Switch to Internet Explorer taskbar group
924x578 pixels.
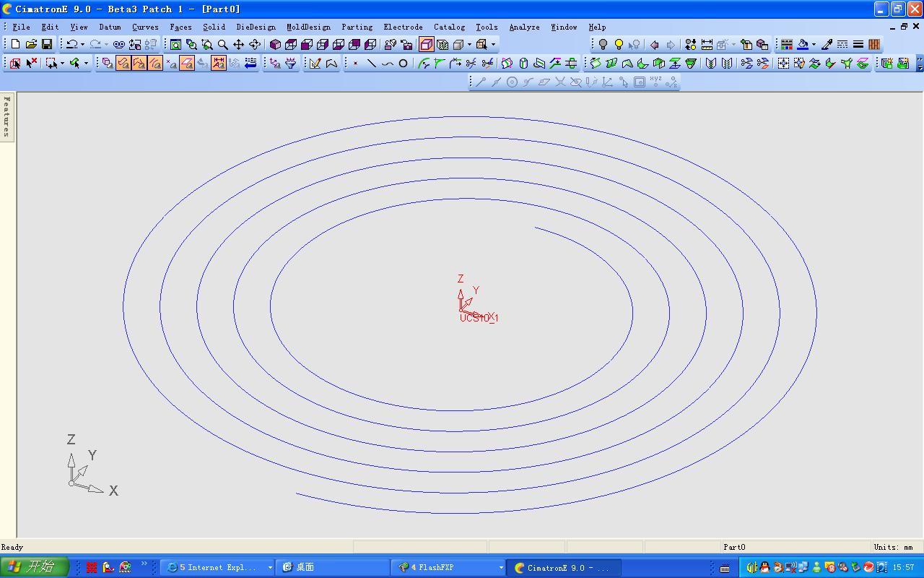(217, 568)
